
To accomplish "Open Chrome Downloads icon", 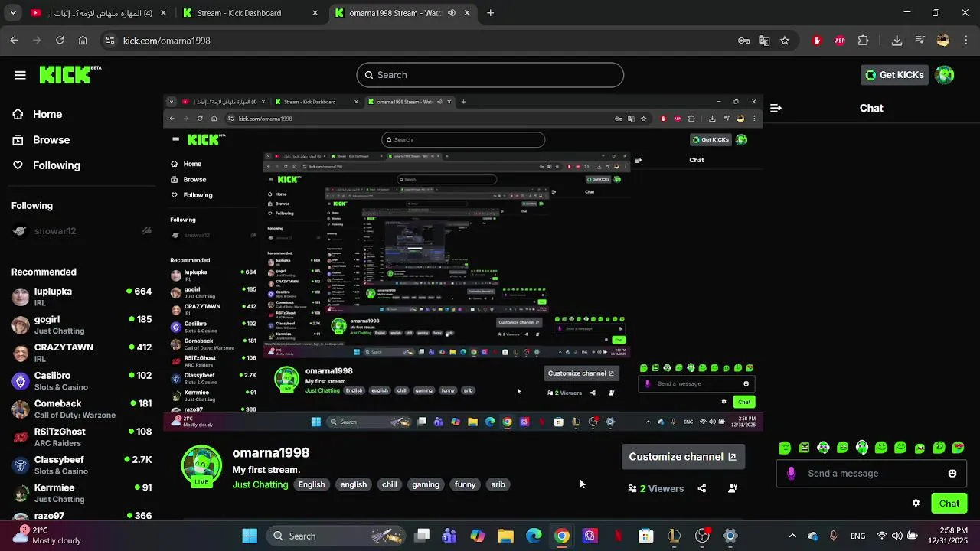I will pyautogui.click(x=897, y=41).
